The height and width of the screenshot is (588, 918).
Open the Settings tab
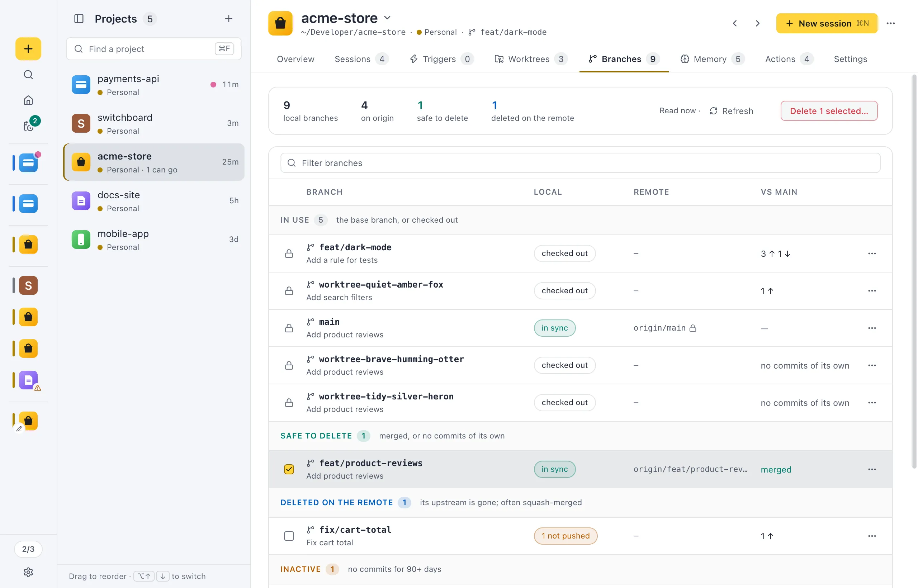click(x=851, y=59)
